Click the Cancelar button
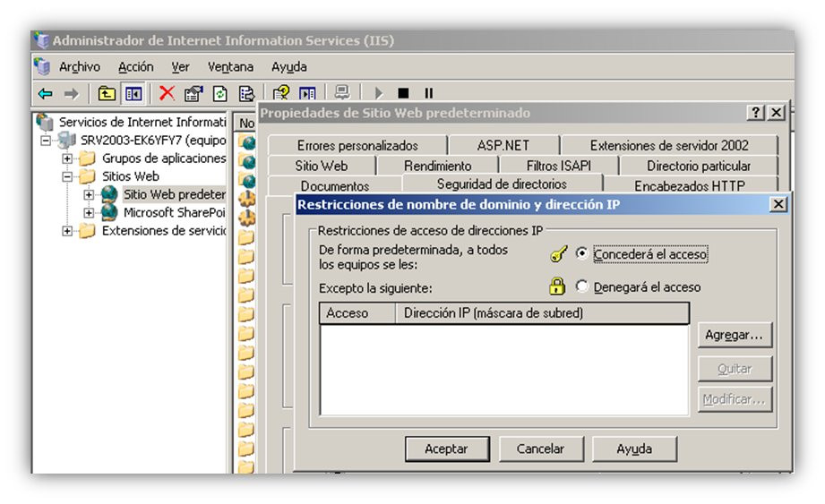 click(540, 448)
